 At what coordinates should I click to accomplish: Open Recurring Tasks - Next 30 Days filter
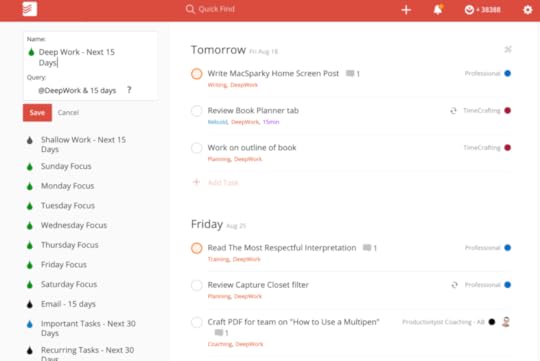[x=87, y=354]
